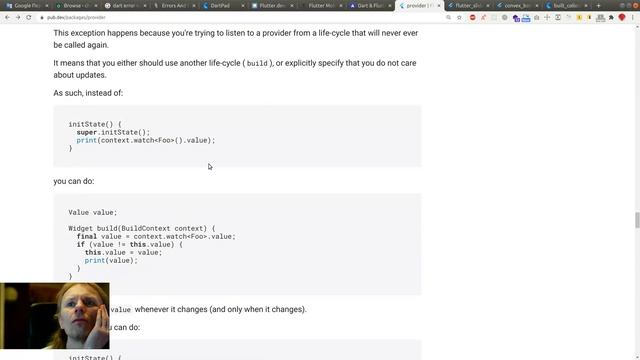Bookmark this page with the star icon

[x=459, y=18]
